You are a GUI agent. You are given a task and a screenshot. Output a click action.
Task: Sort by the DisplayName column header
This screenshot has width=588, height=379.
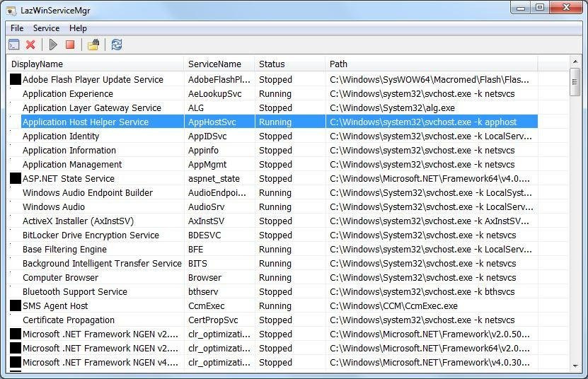pos(96,64)
